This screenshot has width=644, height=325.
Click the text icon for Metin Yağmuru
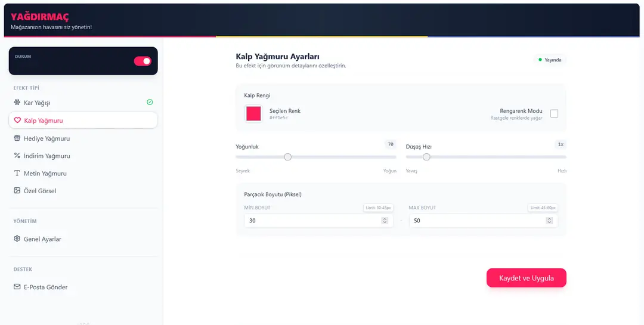(x=17, y=174)
